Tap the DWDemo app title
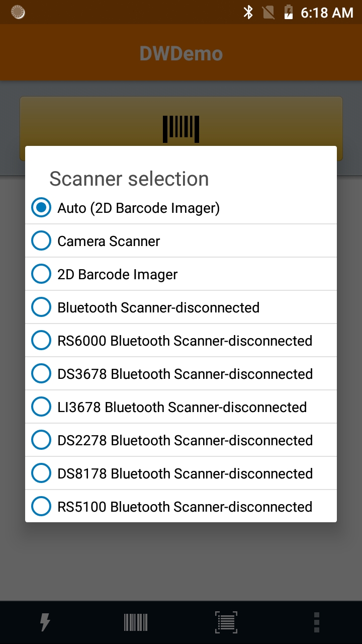 tap(181, 53)
